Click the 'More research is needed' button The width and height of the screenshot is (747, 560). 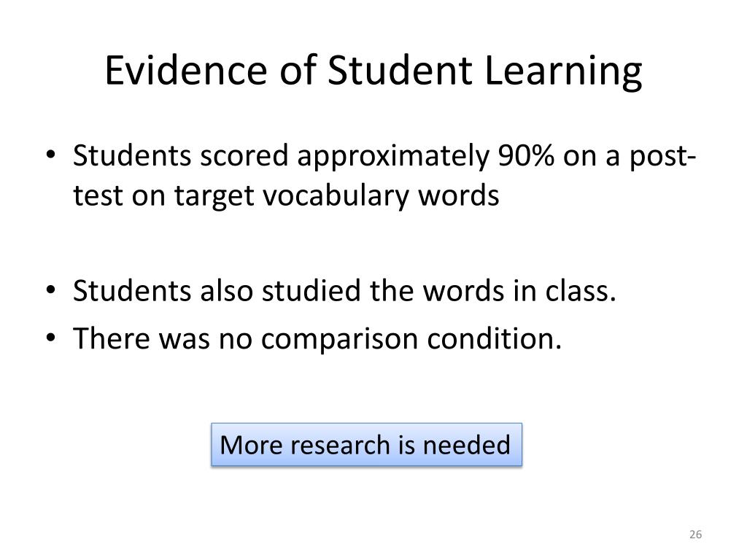pos(366,444)
